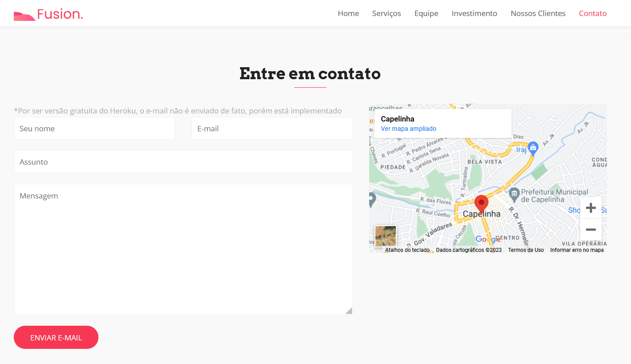Go to the Home menu item

(x=348, y=13)
